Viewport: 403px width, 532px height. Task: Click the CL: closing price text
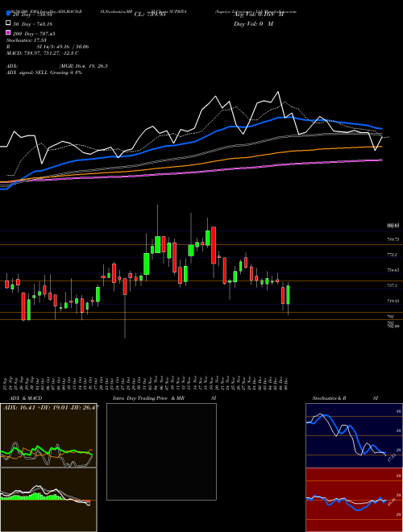[x=150, y=15]
